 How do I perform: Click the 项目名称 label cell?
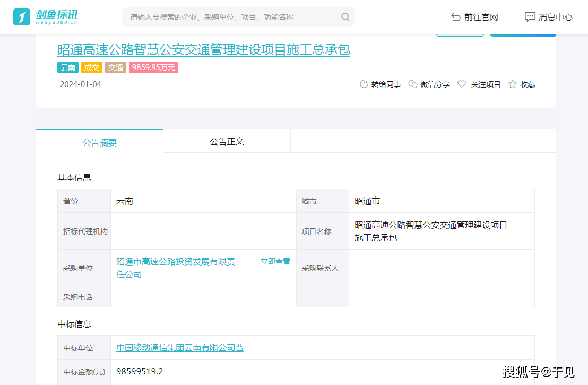pos(323,231)
